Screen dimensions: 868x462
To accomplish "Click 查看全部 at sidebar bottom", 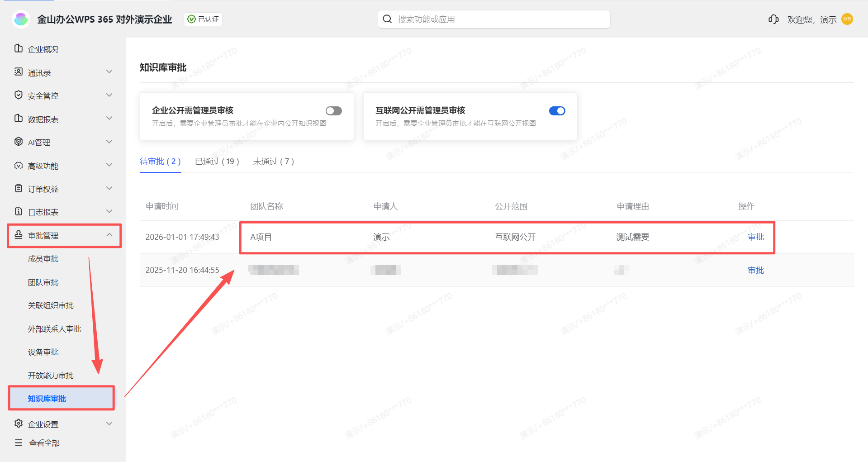I will pyautogui.click(x=44, y=443).
